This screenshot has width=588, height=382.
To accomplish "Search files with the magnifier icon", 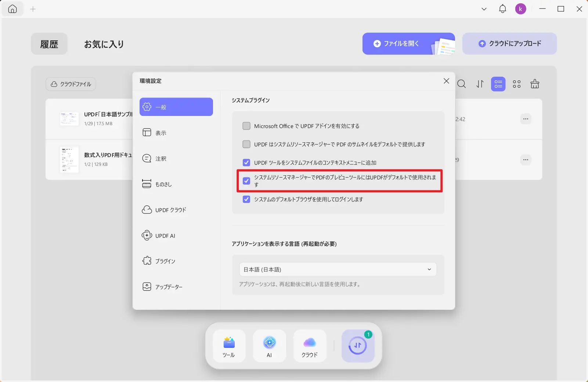I will coord(462,84).
